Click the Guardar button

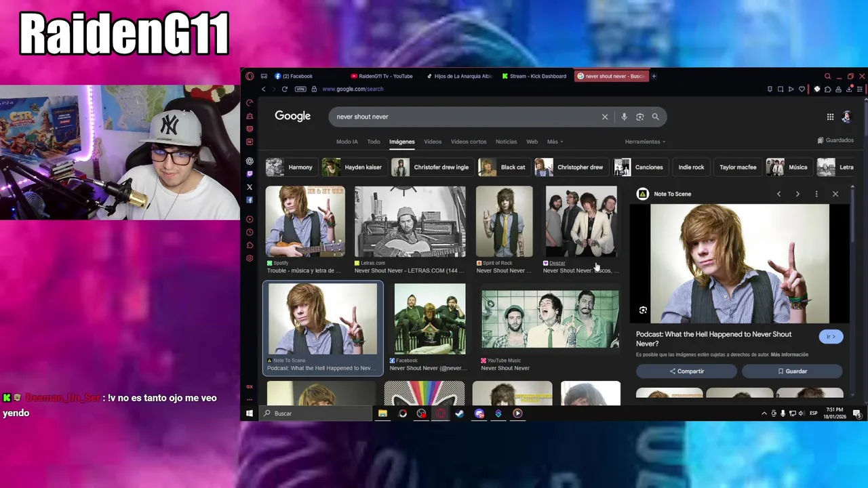coord(792,371)
